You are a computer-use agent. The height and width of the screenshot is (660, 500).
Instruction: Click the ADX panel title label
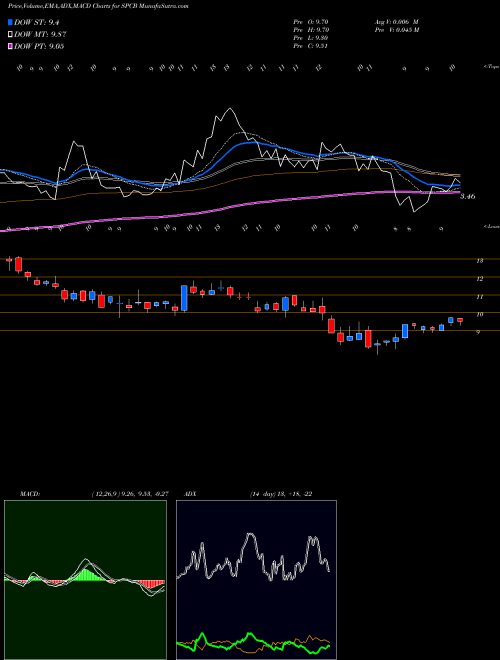[190, 493]
